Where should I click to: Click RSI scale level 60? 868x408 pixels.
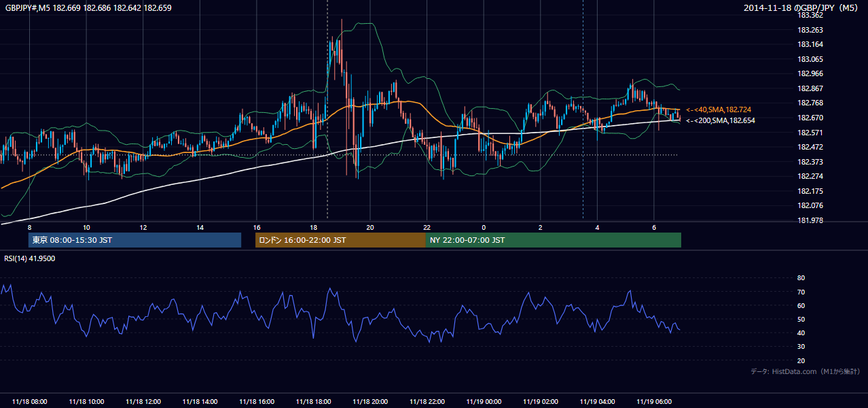click(801, 305)
